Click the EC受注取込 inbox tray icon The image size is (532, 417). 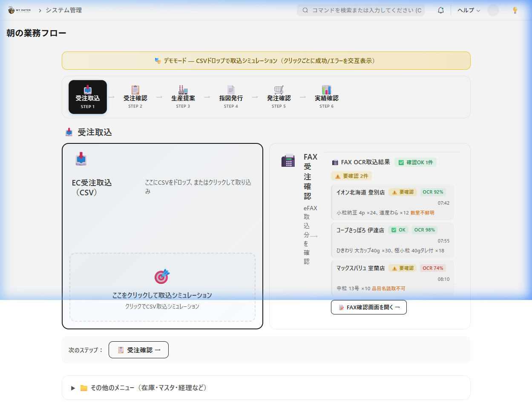(x=81, y=159)
